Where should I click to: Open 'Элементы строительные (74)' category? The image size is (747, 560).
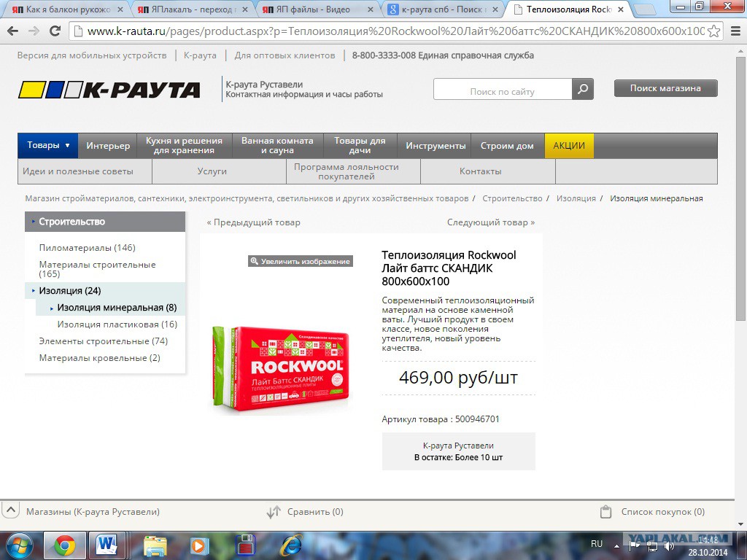point(104,341)
